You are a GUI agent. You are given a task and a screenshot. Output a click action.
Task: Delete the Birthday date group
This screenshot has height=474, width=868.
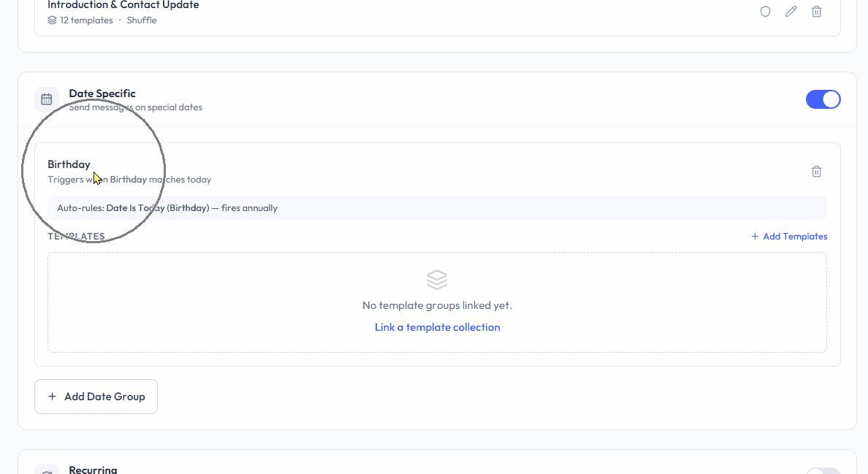point(816,172)
